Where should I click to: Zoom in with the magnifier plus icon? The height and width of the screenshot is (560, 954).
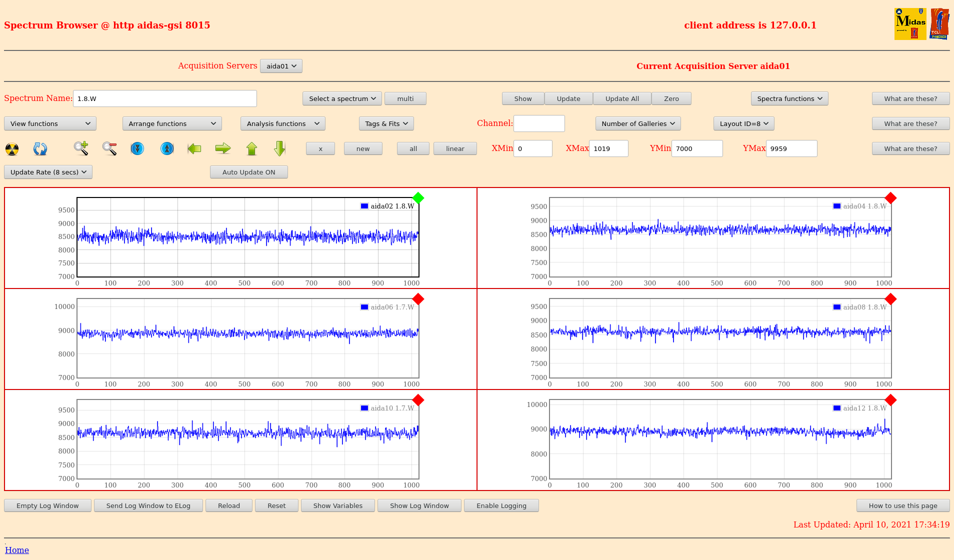click(x=81, y=148)
